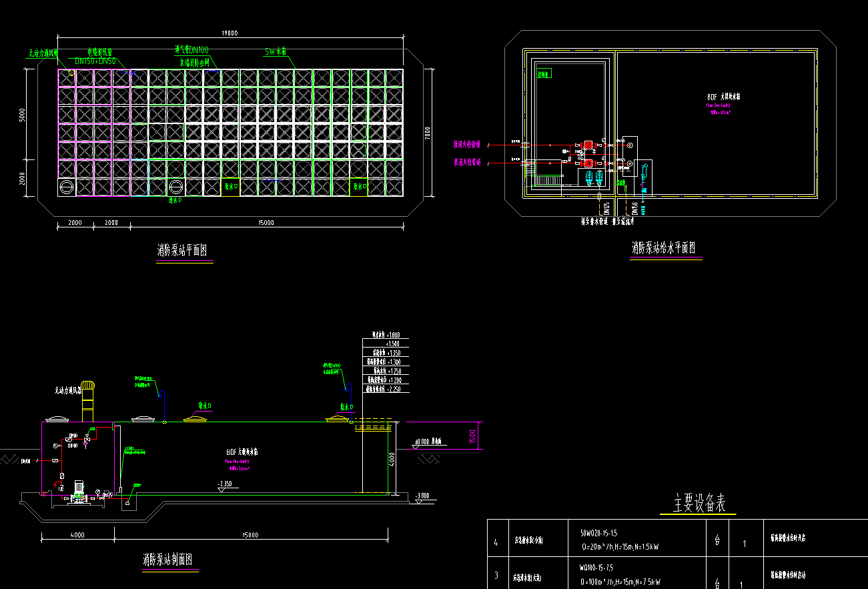The image size is (868, 589).
Task: Click the BDF tank label in water supply plan
Action: [x=723, y=97]
